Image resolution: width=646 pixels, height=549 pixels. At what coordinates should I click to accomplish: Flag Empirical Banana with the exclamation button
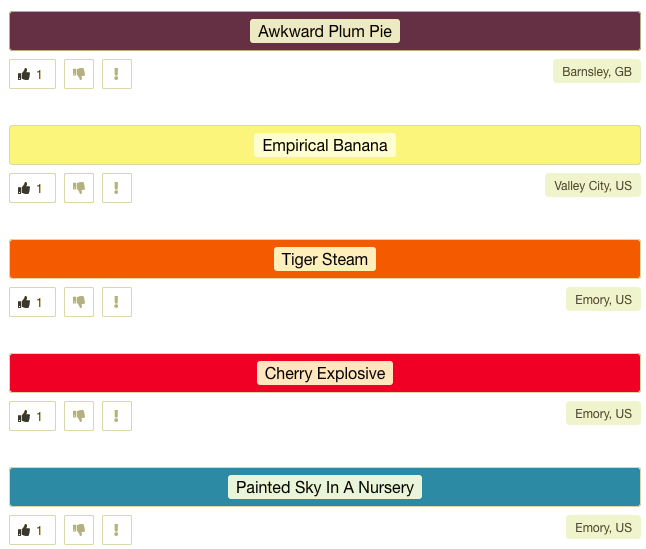tap(117, 188)
